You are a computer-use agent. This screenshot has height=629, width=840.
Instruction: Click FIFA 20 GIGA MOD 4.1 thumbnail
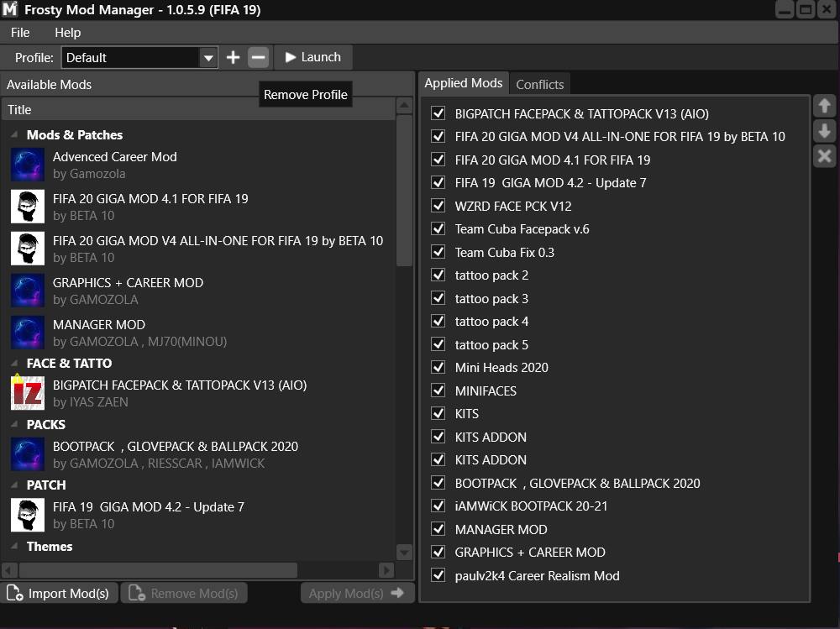point(28,207)
